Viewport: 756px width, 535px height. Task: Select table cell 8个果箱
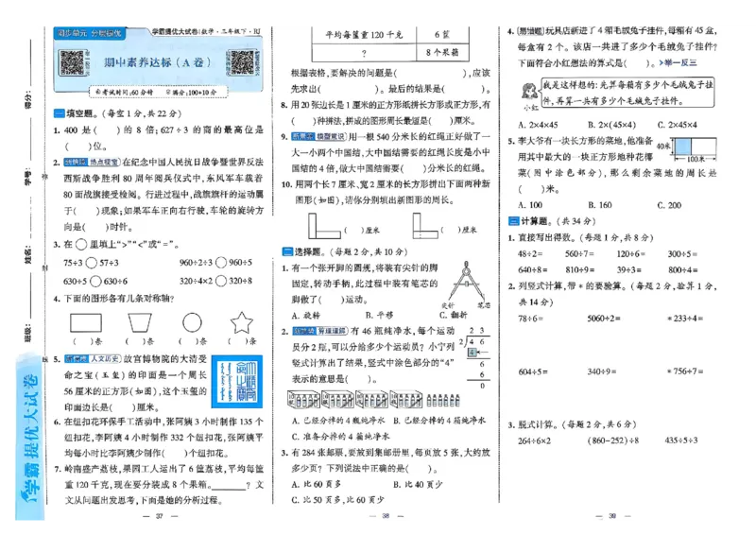[x=442, y=52]
